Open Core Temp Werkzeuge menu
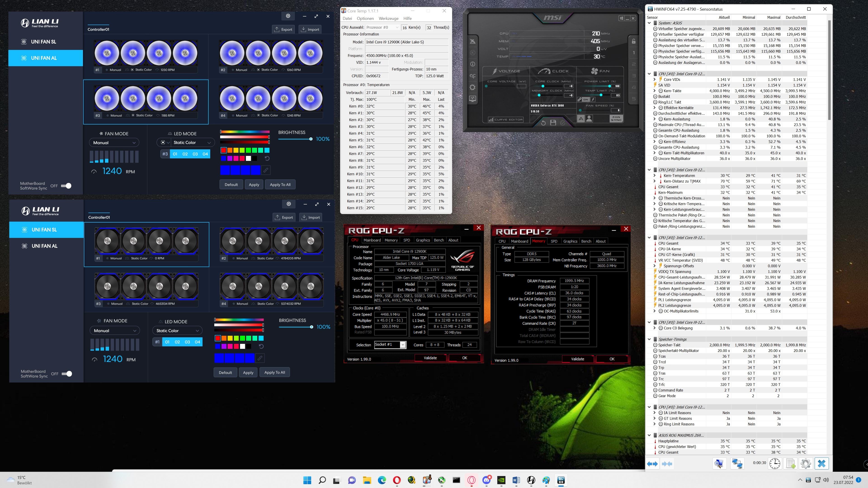Image resolution: width=868 pixels, height=488 pixels. (x=389, y=19)
